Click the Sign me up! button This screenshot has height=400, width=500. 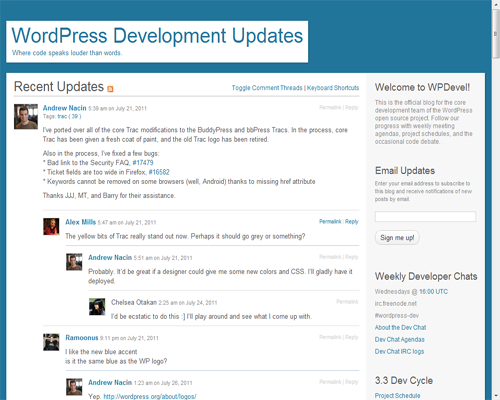(x=397, y=238)
